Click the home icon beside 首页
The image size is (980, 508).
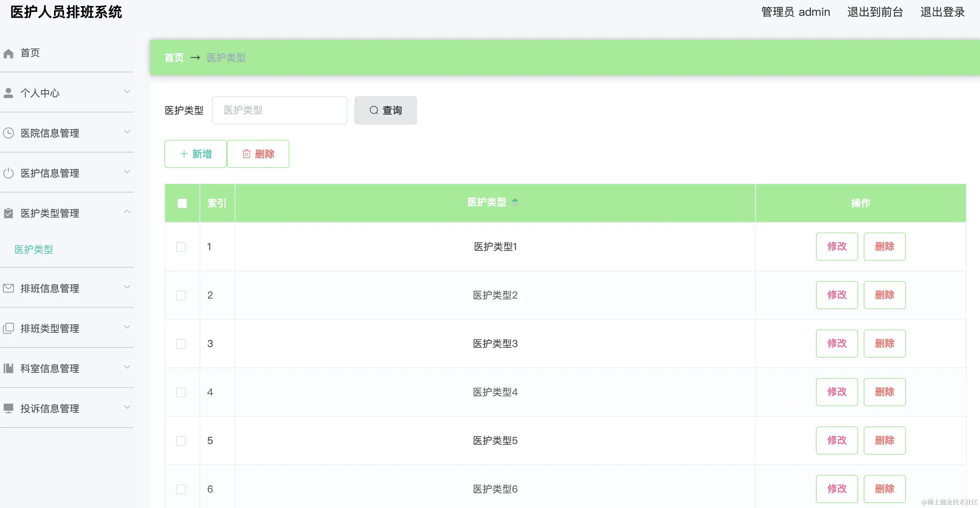8,53
